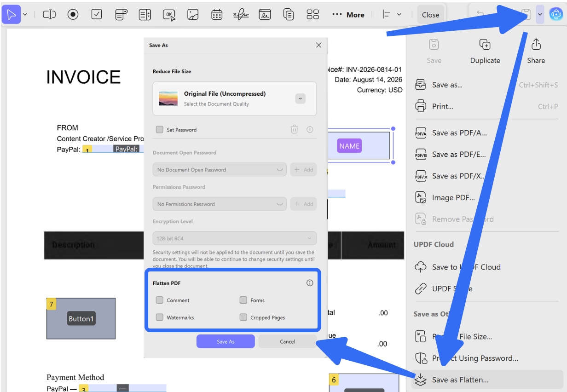Tick the Cropped Pages checkbox

point(243,317)
